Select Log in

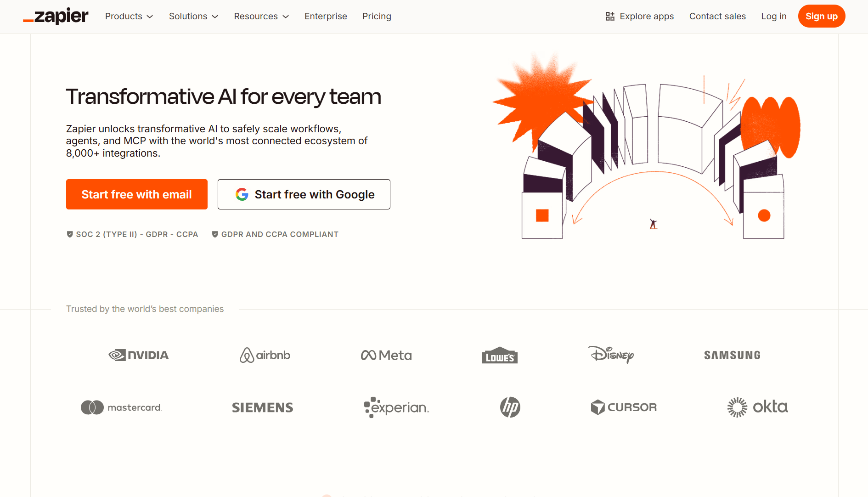[774, 17]
